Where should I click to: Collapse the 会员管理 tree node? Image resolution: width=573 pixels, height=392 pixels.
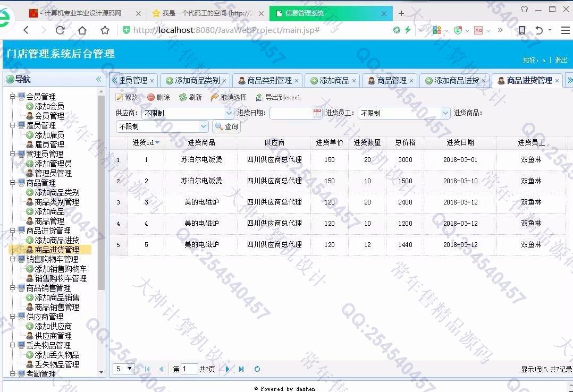pyautogui.click(x=12, y=97)
